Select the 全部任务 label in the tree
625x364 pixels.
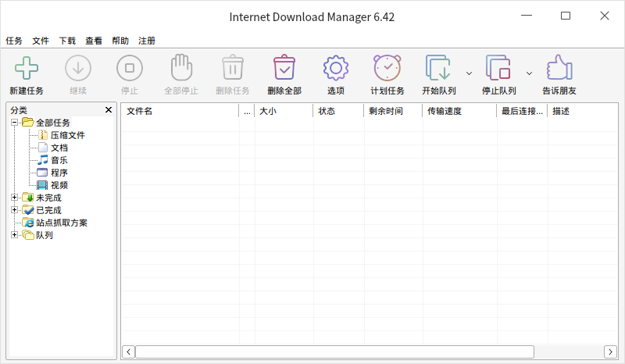(x=53, y=123)
